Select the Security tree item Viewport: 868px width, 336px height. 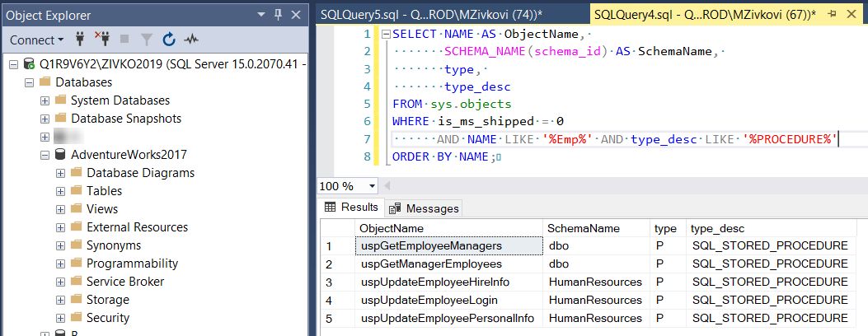coord(108,318)
